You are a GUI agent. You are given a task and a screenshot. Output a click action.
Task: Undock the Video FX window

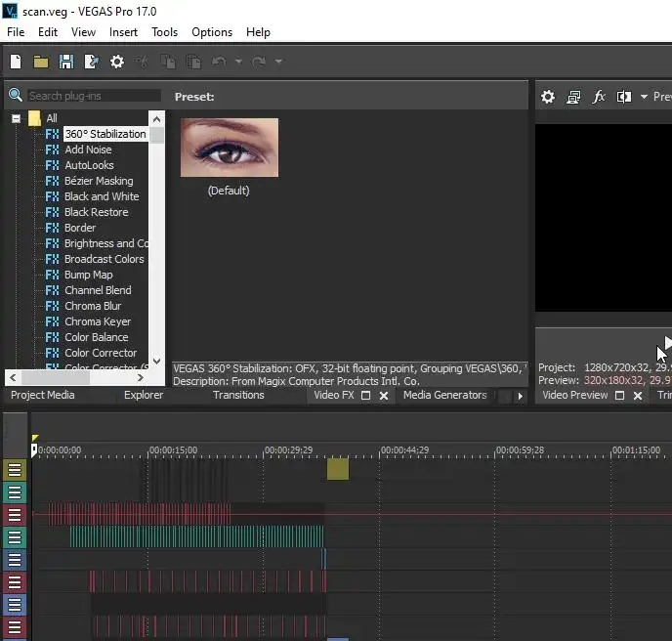pos(365,396)
